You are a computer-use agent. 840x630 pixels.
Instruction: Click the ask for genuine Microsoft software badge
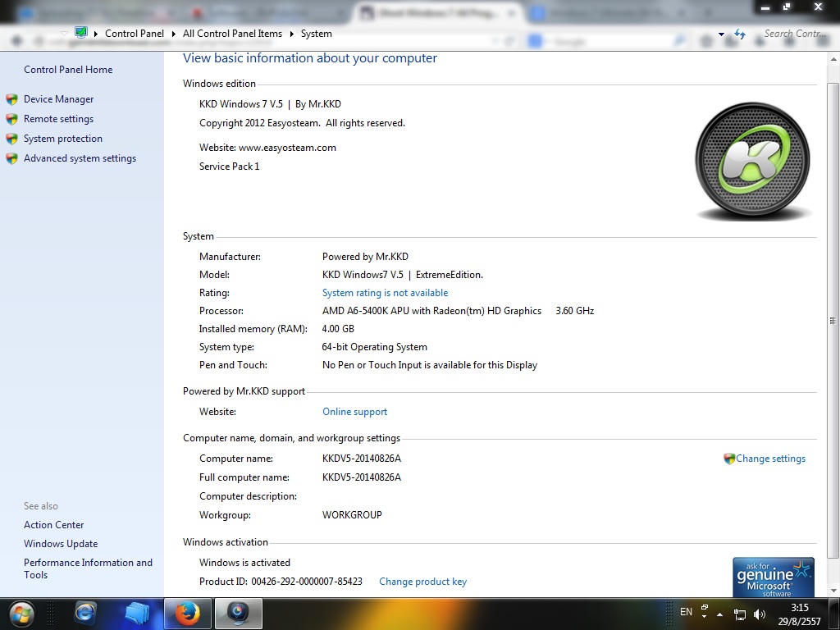pos(773,577)
